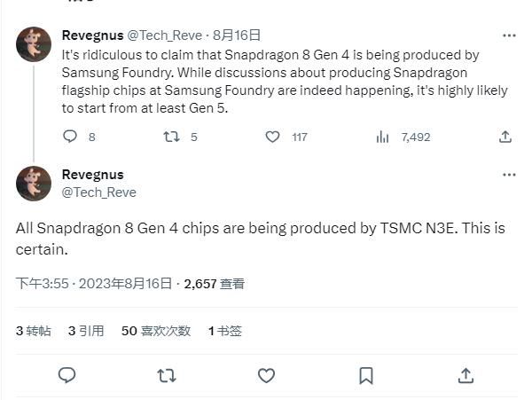Screen dimensions: 532x400
Task: Reply to the main TSMC N3E tweet
Action: 66,376
